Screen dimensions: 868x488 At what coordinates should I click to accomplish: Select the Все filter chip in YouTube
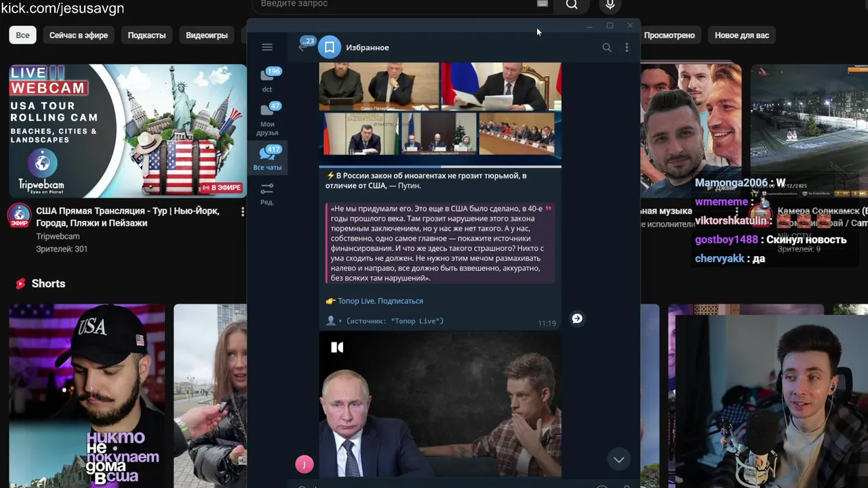(x=22, y=35)
